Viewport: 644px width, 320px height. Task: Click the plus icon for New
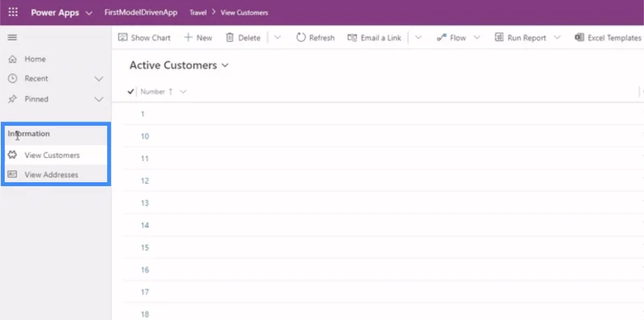[x=188, y=37]
